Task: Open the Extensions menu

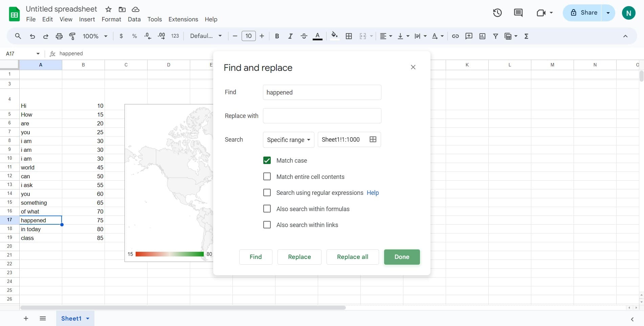Action: pyautogui.click(x=183, y=19)
